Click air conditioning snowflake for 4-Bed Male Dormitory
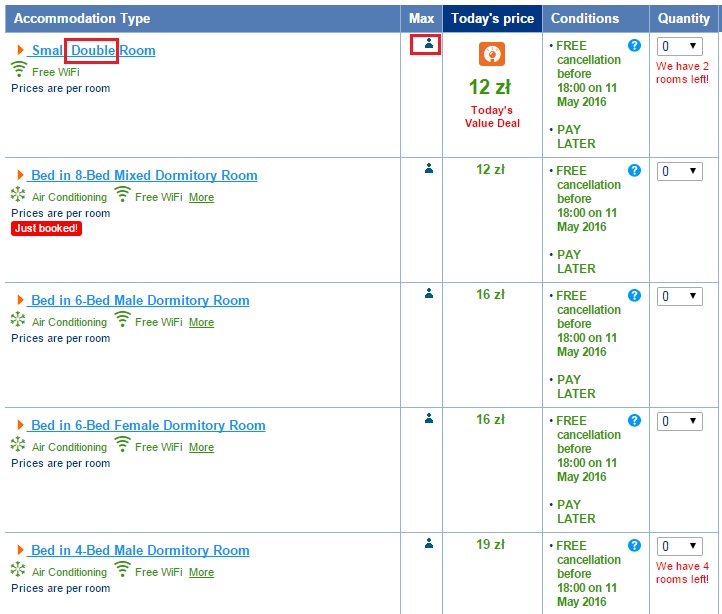Image resolution: width=722 pixels, height=614 pixels. point(18,569)
